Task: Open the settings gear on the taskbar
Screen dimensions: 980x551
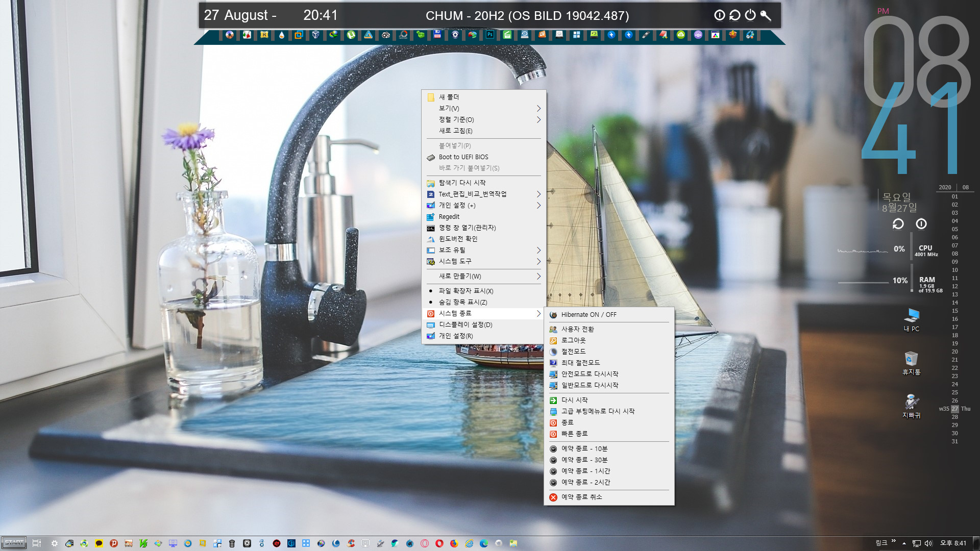Action: point(55,543)
